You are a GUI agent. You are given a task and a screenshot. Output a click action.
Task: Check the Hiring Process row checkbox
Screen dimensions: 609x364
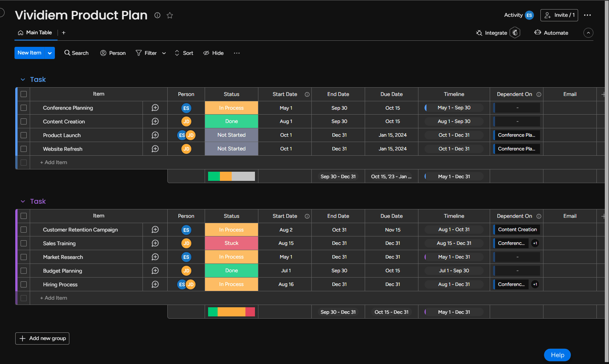coord(24,284)
